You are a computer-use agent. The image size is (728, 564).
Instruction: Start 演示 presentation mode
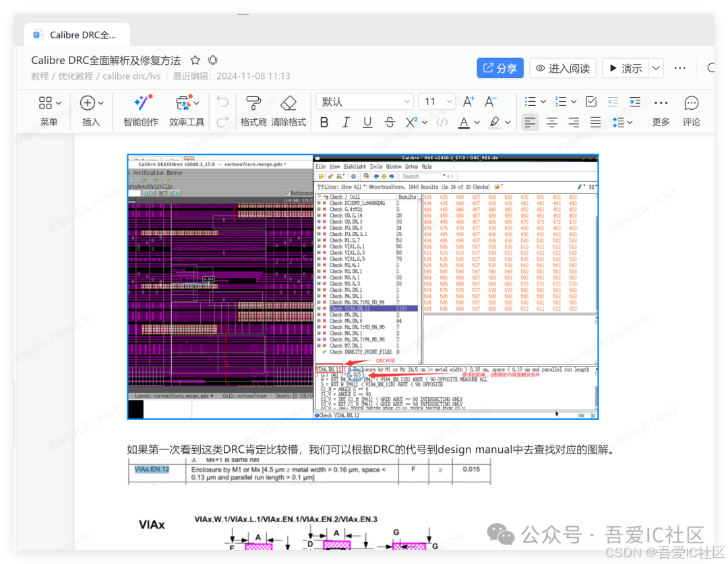click(626, 68)
